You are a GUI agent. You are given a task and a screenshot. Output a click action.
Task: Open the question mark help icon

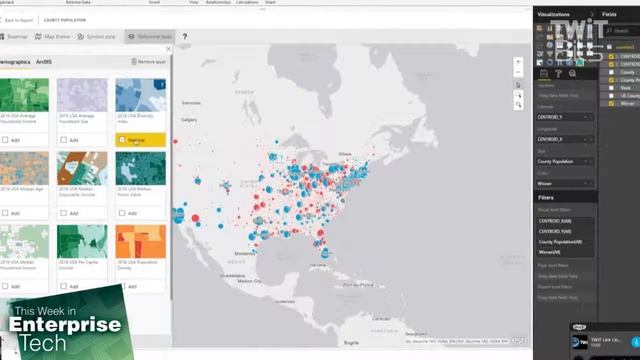pyautogui.click(x=184, y=37)
